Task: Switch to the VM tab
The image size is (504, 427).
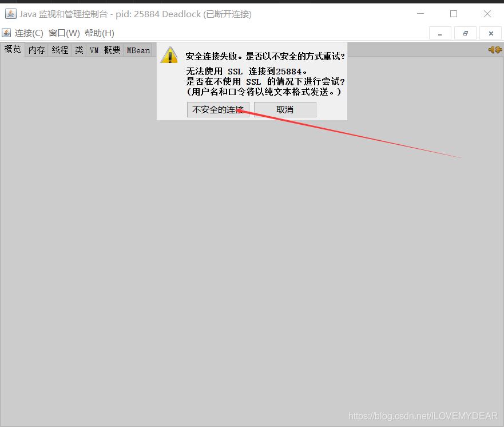Action: click(94, 50)
